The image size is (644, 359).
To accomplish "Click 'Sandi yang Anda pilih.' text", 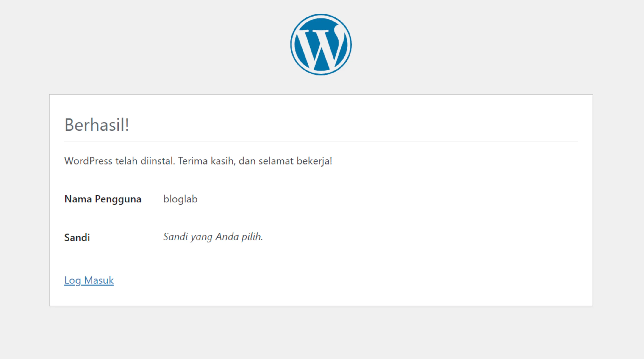I will [x=213, y=237].
